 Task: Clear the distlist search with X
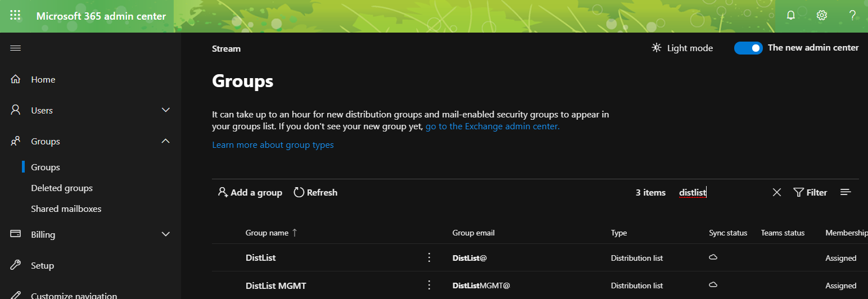coord(777,192)
